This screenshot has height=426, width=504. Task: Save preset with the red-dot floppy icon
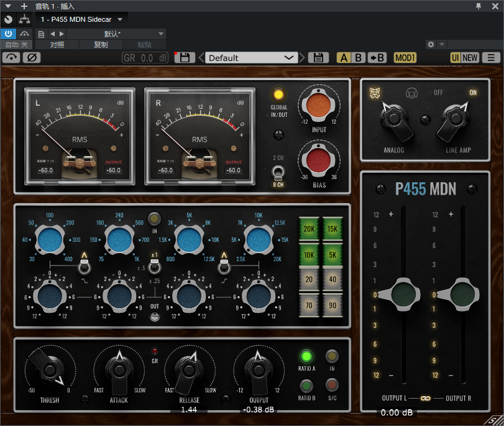coord(185,58)
